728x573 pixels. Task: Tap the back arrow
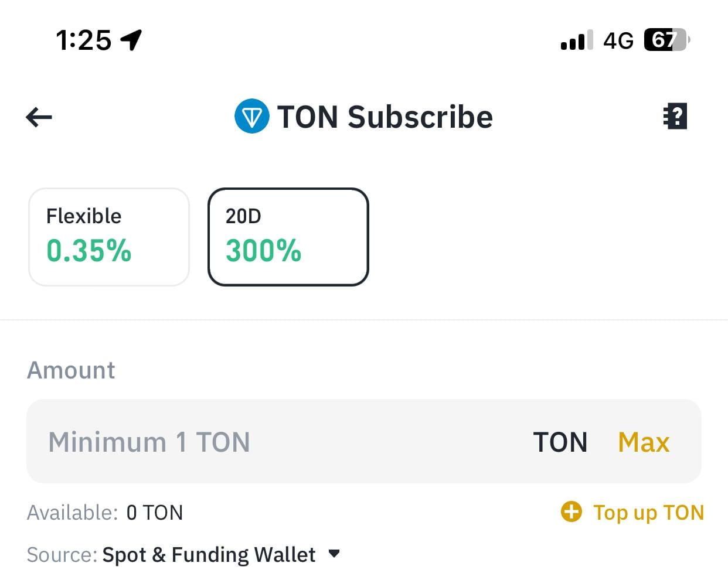(39, 117)
